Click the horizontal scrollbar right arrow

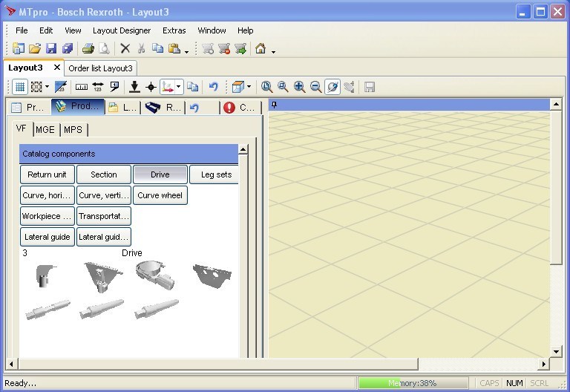click(x=544, y=364)
